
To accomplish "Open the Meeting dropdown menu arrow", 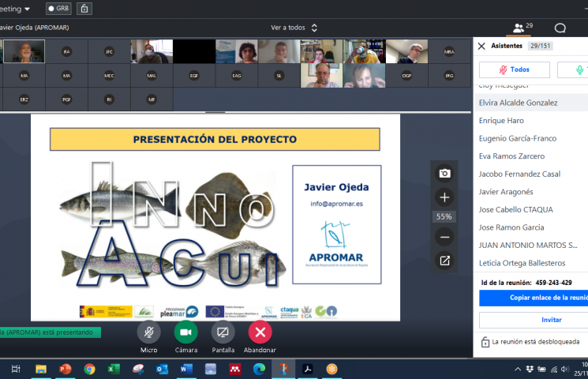I will 27,9.
